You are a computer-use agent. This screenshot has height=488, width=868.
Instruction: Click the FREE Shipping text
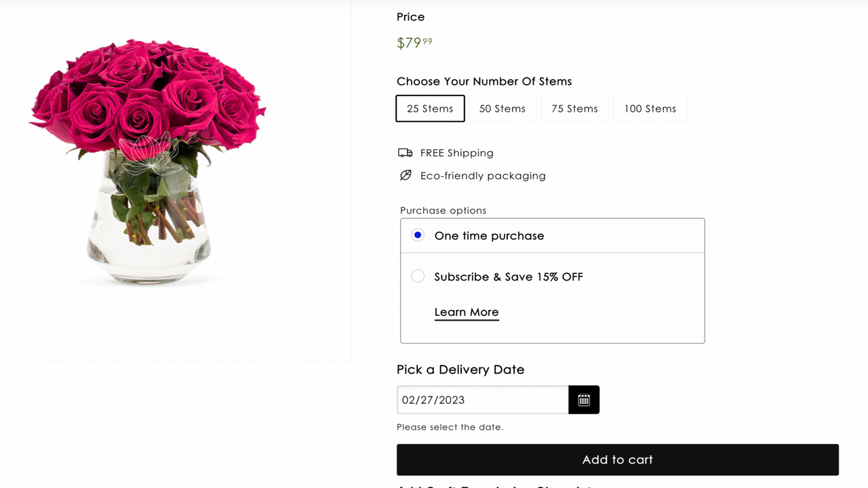click(457, 153)
